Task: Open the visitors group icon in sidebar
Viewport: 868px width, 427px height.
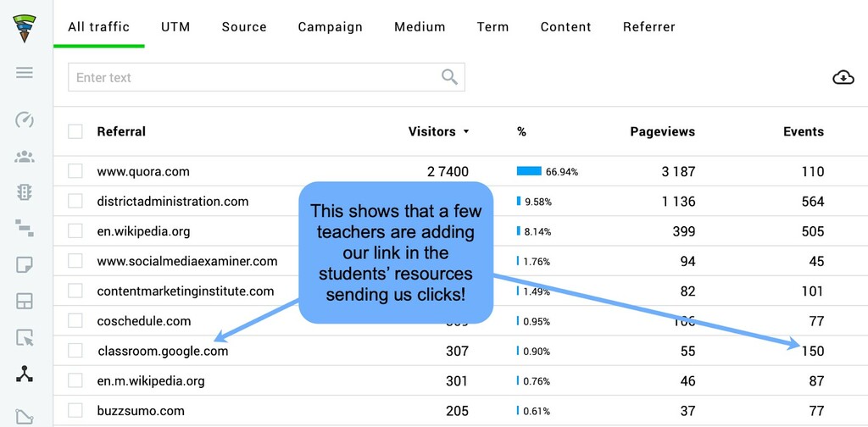Action: click(25, 157)
